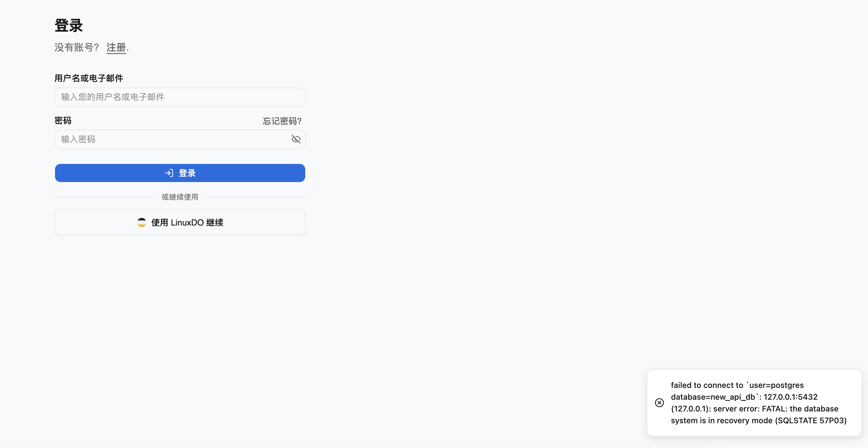This screenshot has width=868, height=448.
Task: Submit with the blue 登录 button
Action: (180, 173)
